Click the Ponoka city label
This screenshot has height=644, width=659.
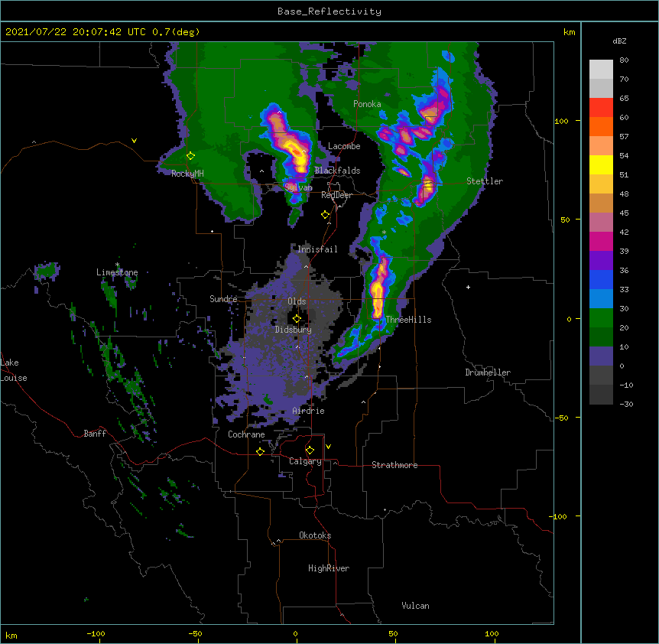[x=367, y=104]
